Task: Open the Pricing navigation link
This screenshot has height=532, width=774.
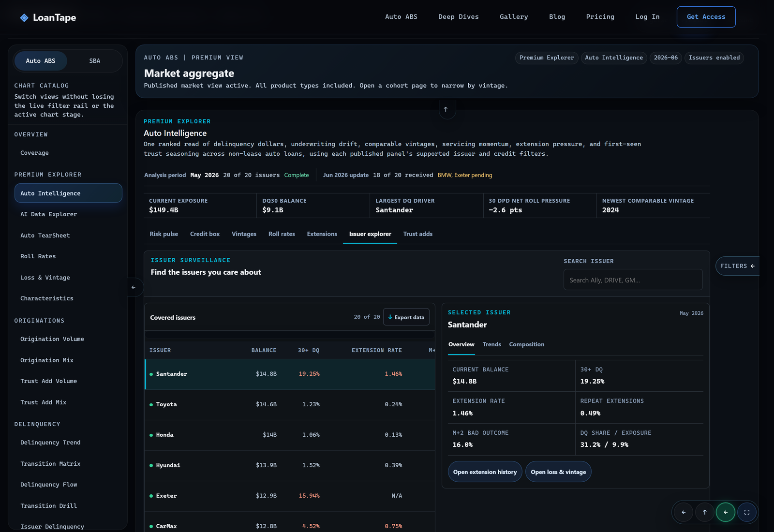Action: 600,17
